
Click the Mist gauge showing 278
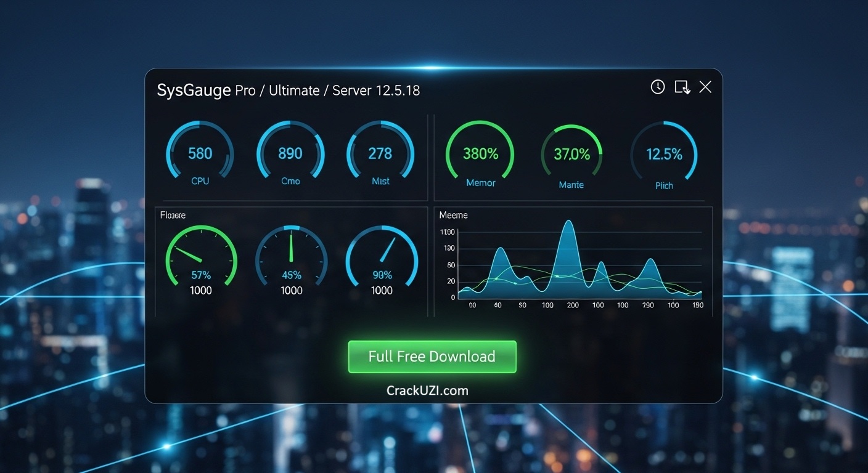[x=380, y=154]
